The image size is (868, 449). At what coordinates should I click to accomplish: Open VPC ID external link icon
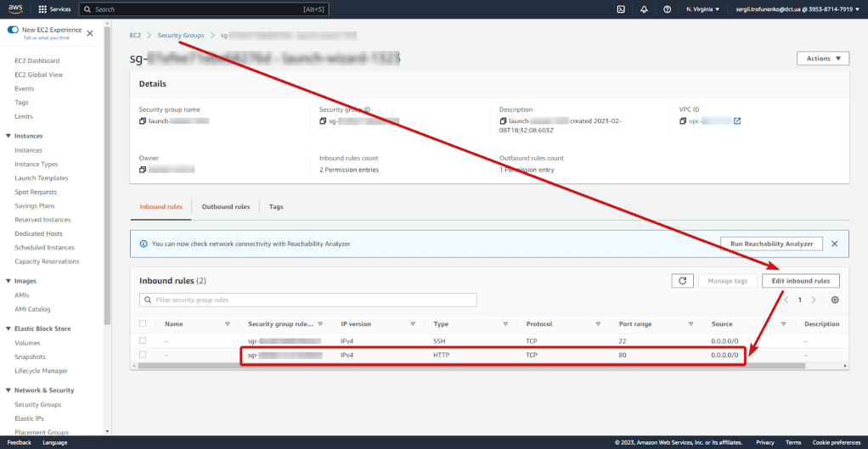737,121
